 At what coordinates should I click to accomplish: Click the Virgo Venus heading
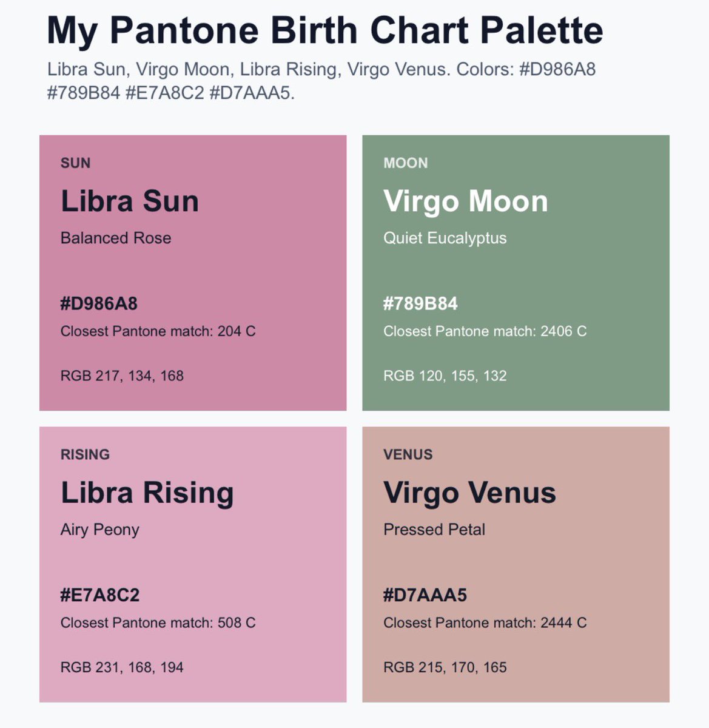click(470, 493)
